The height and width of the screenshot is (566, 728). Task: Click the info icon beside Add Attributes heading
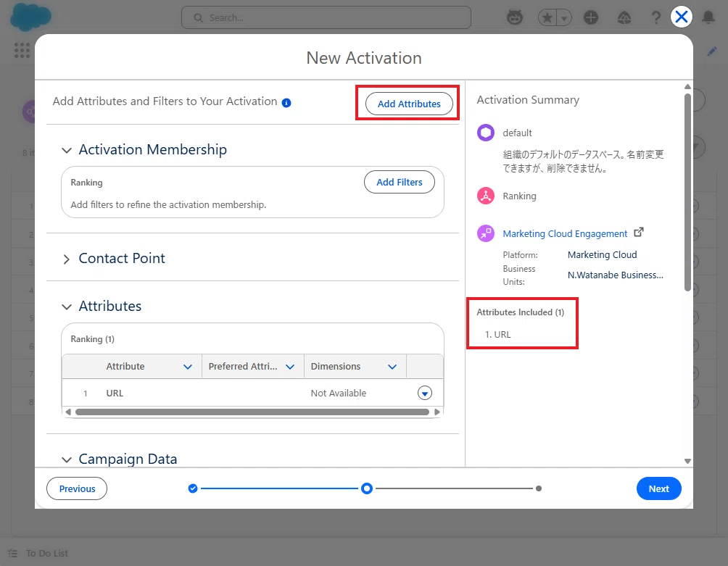coord(286,102)
